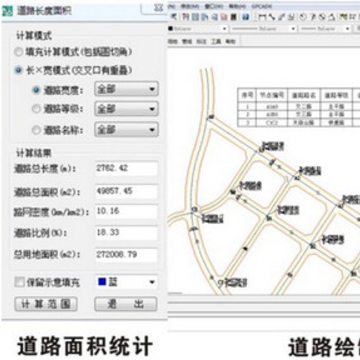The width and height of the screenshot is (360, 360).
Task: Open the ByLayer color dropdown in CAD toolbar
Action: [198, 29]
